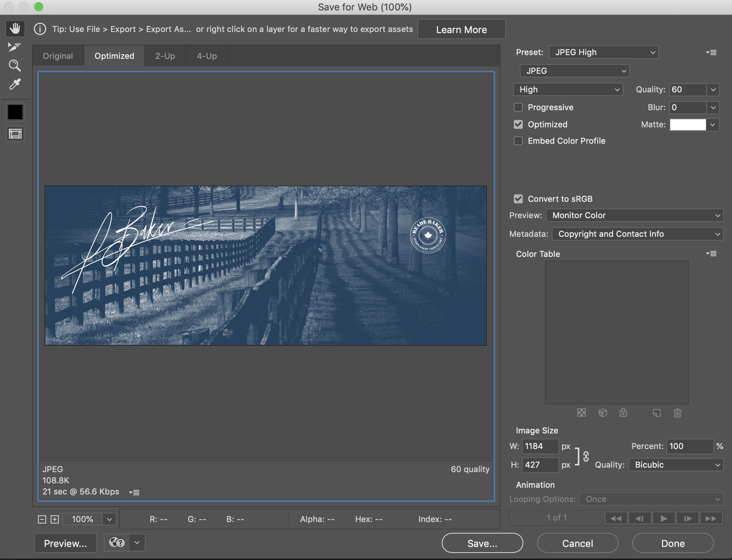Click the Color Table trash icon
The width and height of the screenshot is (732, 560).
(678, 413)
